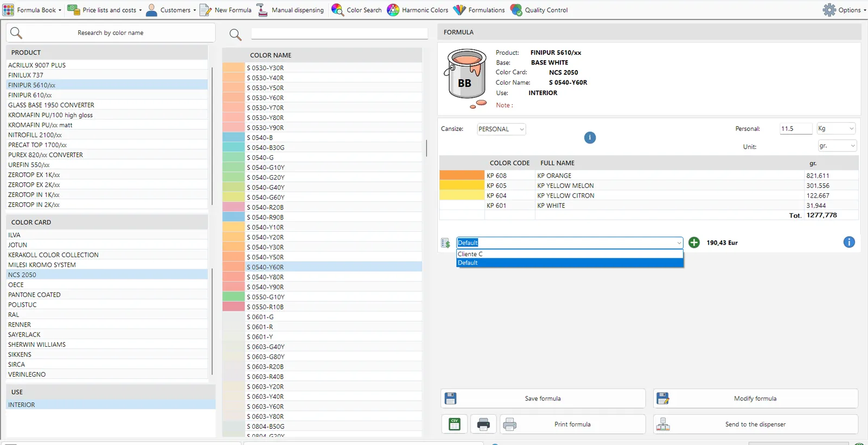Click the Save formula button
The width and height of the screenshot is (868, 445).
(543, 398)
